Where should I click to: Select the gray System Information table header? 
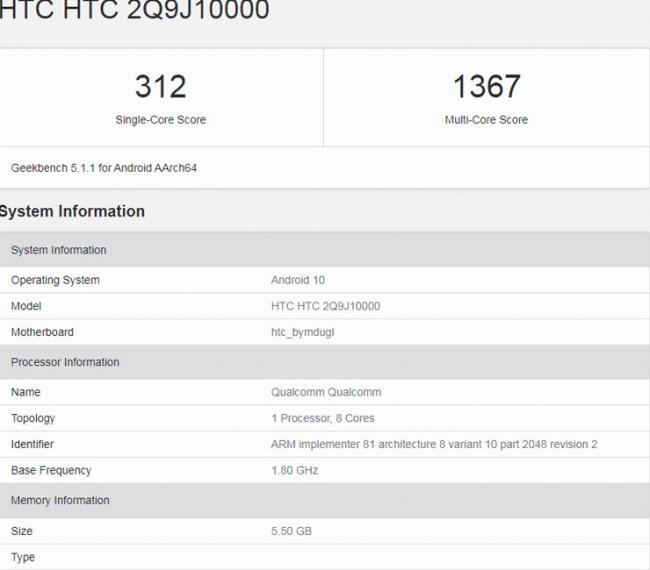(58, 250)
